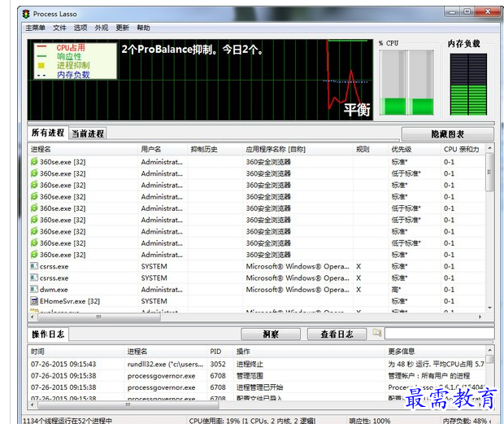Image resolution: width=504 pixels, height=424 pixels.
Task: Click the EHomeSvr.exe process icon
Action: pos(34,301)
